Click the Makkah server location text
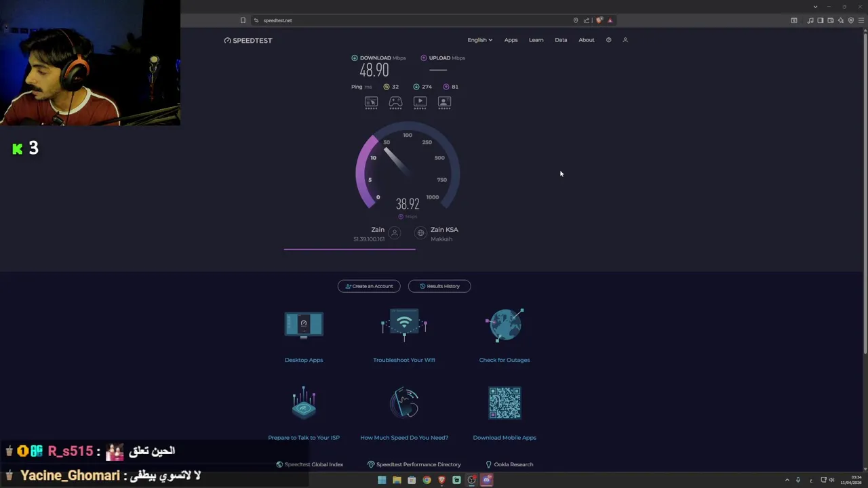The width and height of the screenshot is (868, 488). coord(441,239)
